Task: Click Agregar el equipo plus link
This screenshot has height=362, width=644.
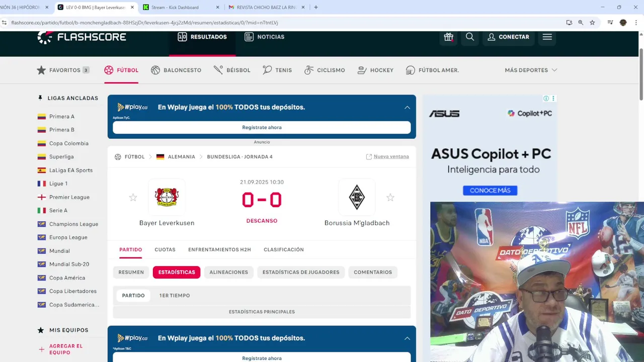Action: click(x=60, y=349)
